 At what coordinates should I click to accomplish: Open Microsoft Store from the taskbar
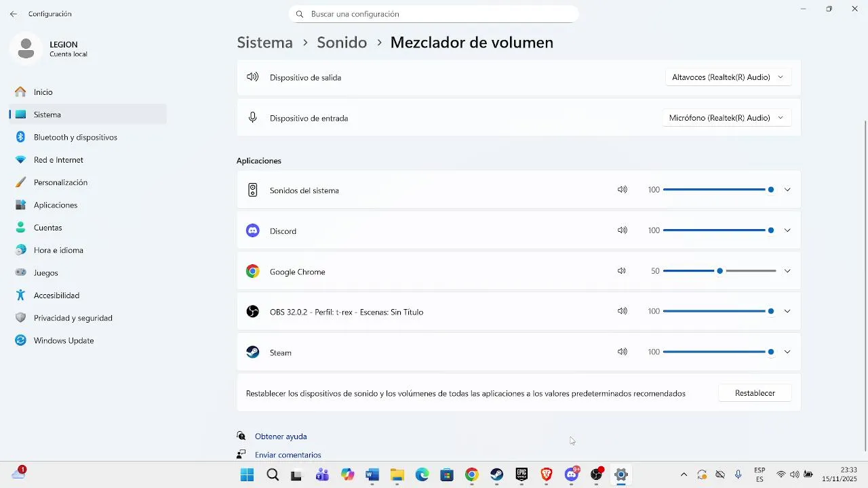(x=447, y=474)
